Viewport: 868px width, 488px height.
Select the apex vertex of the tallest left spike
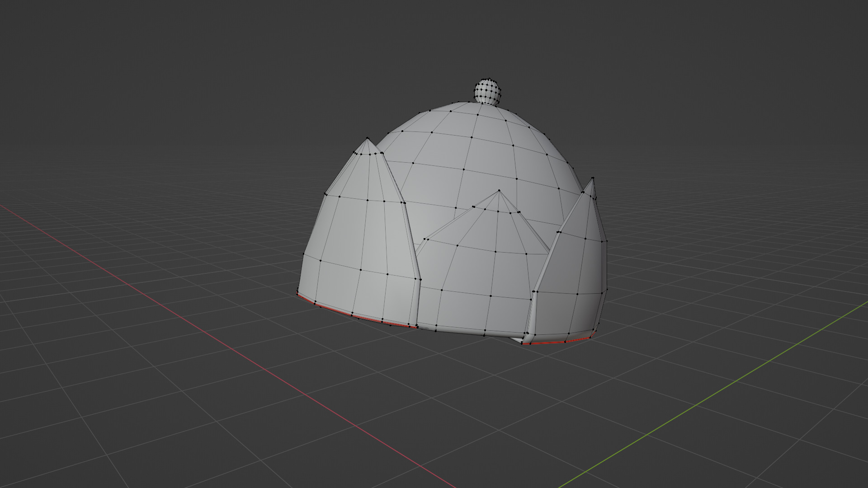(x=367, y=139)
